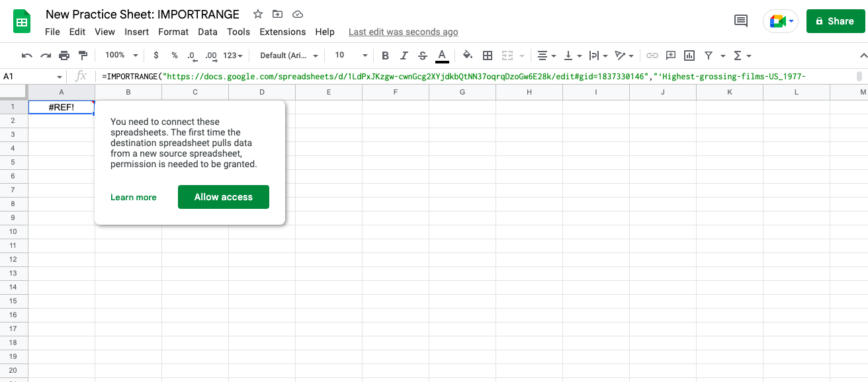Create a filter
Image resolution: width=868 pixels, height=382 pixels.
pos(709,56)
